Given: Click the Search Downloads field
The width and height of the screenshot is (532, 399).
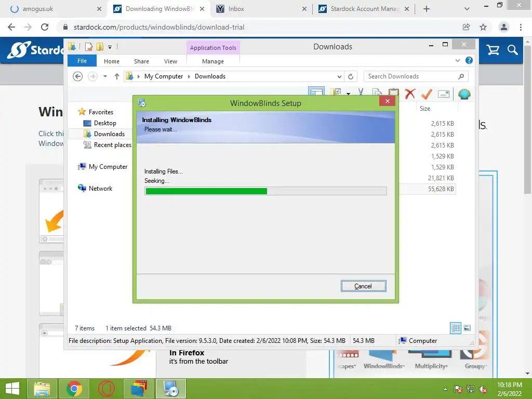Looking at the screenshot, I should click(416, 76).
